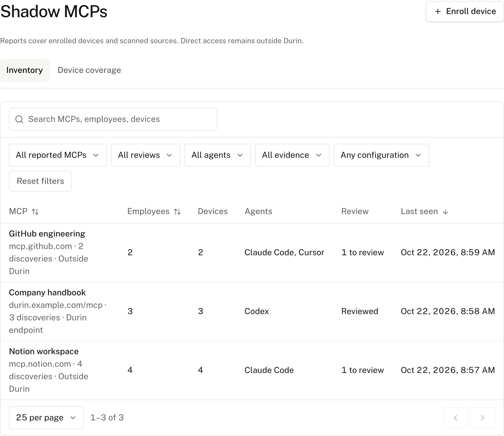
Task: Focus the Search MCPs, employees, devices field
Action: (x=113, y=119)
